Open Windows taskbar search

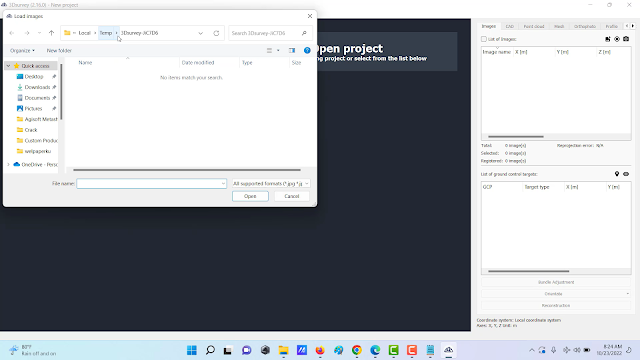210,350
